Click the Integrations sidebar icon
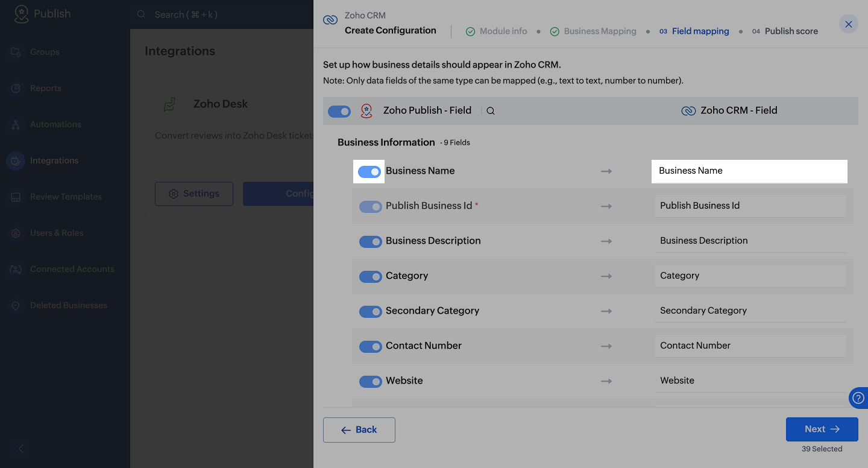This screenshot has width=868, height=468. [x=16, y=160]
